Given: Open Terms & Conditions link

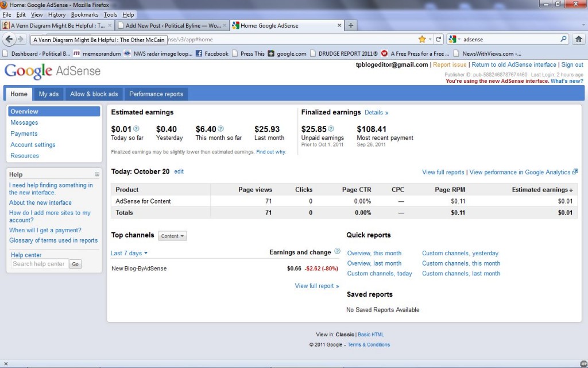Looking at the screenshot, I should [369, 344].
